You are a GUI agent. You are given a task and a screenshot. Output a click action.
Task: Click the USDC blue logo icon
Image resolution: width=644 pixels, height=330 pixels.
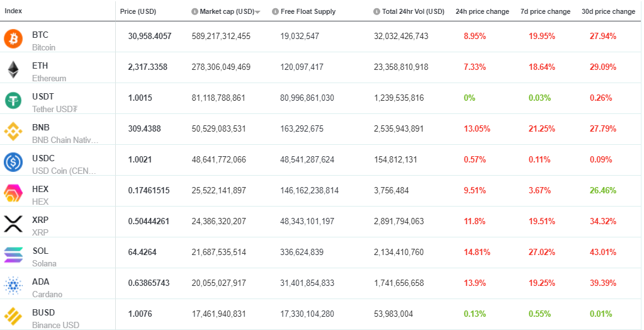[13, 162]
